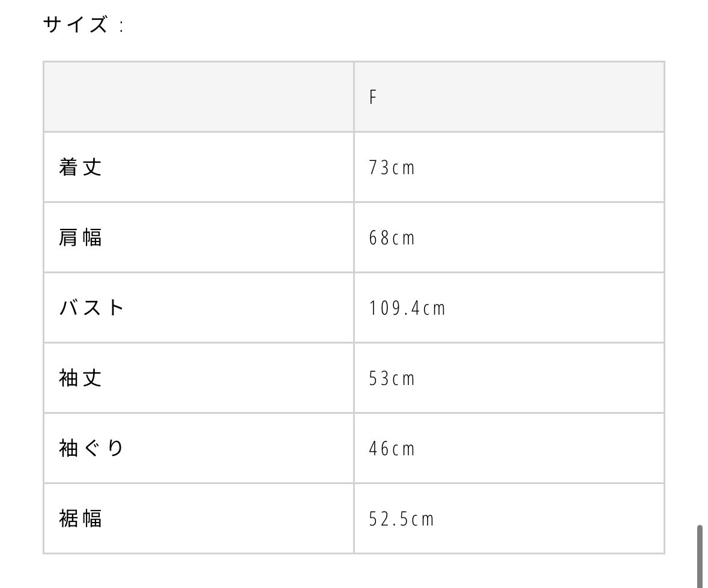Select the 肩幅 row label

point(80,237)
